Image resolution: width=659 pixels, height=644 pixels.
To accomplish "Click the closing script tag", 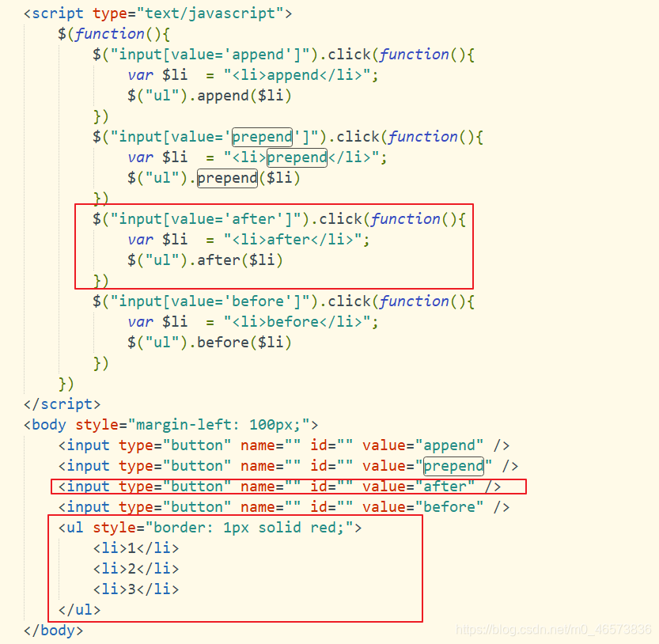I will [x=62, y=404].
